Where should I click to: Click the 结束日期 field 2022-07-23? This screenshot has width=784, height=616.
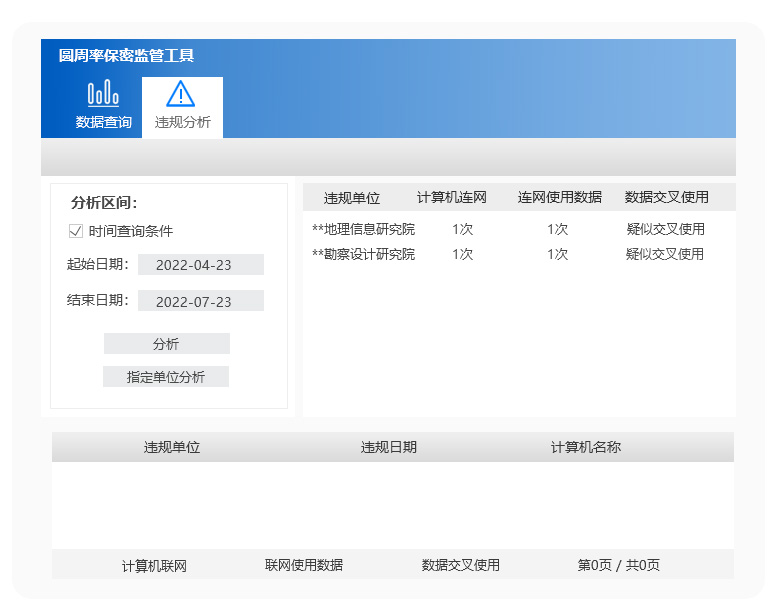click(200, 301)
